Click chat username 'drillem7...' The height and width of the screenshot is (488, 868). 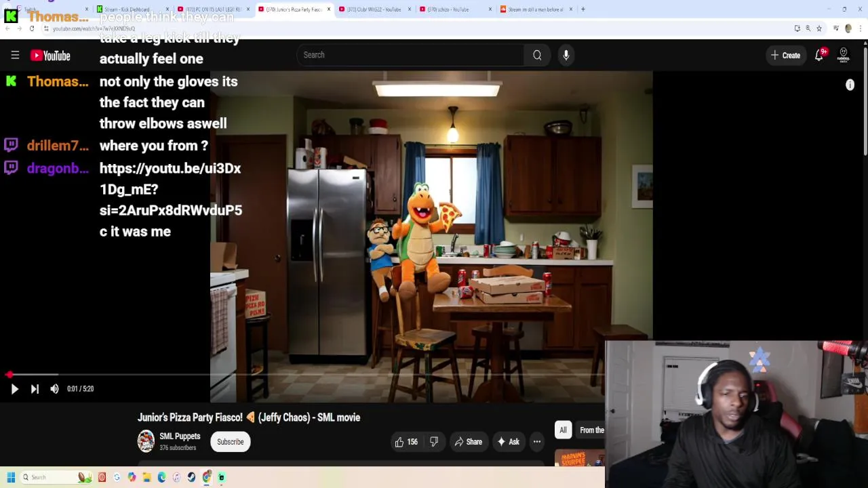(58, 146)
